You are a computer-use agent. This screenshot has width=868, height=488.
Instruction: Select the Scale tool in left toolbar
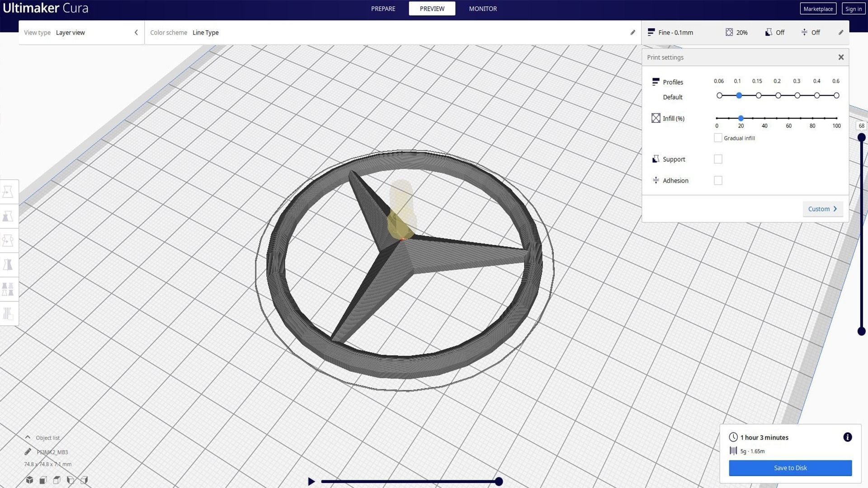[x=8, y=216]
